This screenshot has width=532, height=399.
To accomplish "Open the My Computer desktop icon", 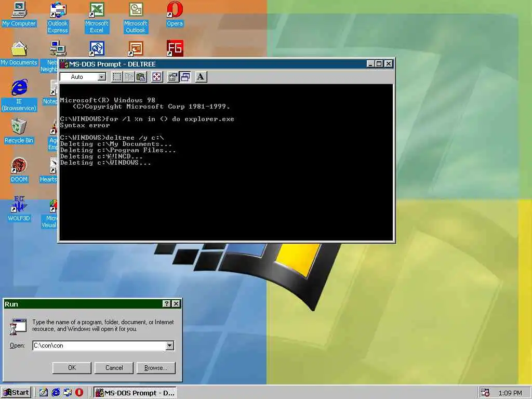I will pos(19,15).
